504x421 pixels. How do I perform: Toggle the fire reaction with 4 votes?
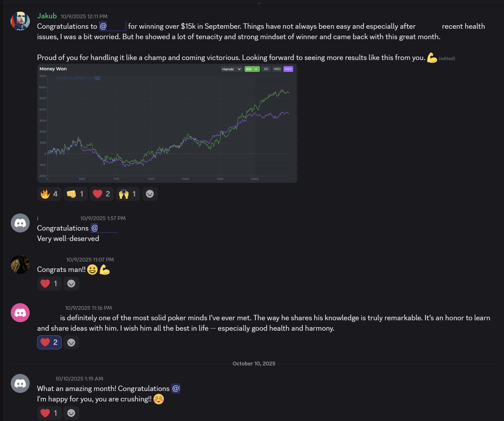click(49, 194)
